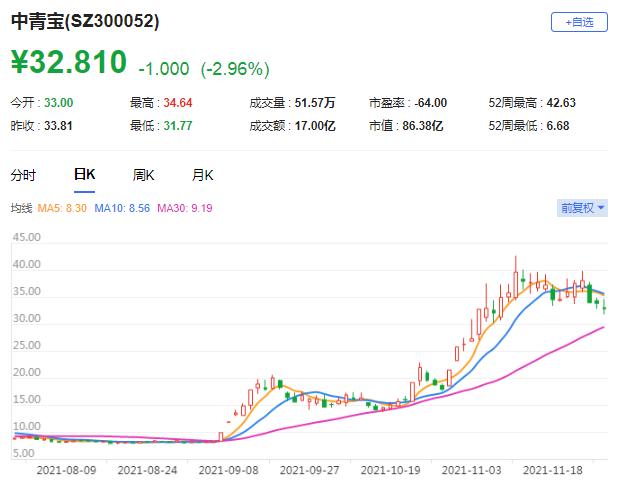Open the 月K monthly chart tab

202,175
